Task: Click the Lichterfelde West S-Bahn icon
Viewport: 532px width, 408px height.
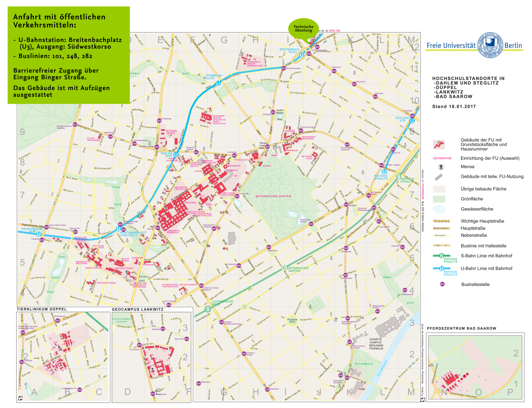Action: pos(208,309)
